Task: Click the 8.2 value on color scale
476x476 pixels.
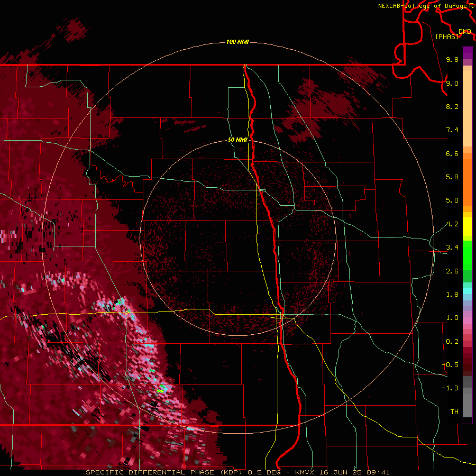Action: [452, 106]
